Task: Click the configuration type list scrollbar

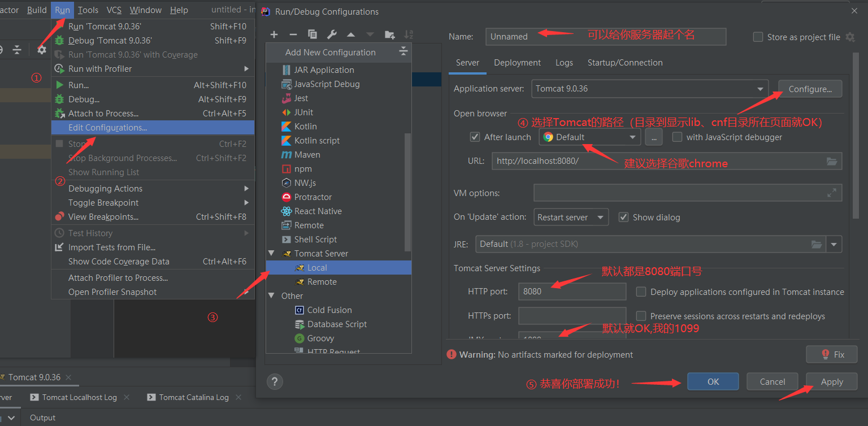Action: click(x=408, y=192)
